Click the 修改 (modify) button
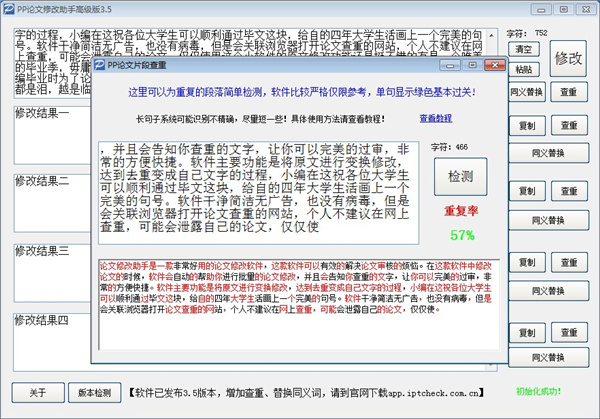600x419 pixels. (x=568, y=59)
